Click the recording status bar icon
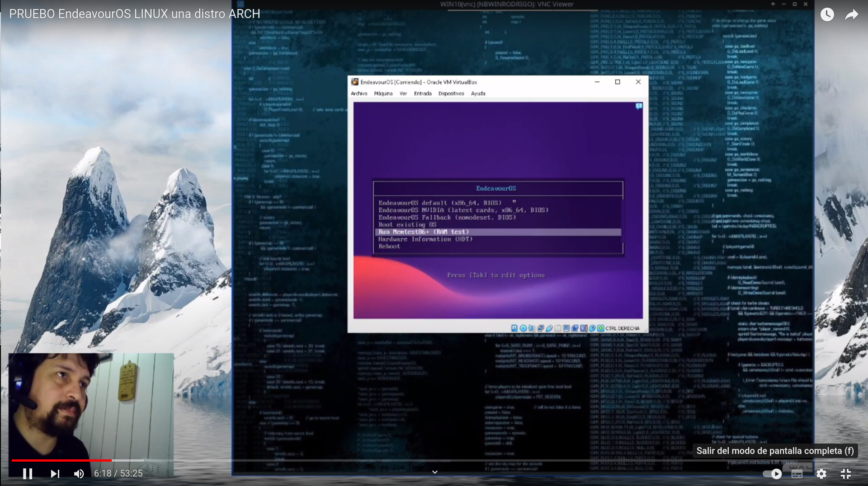 click(x=575, y=328)
